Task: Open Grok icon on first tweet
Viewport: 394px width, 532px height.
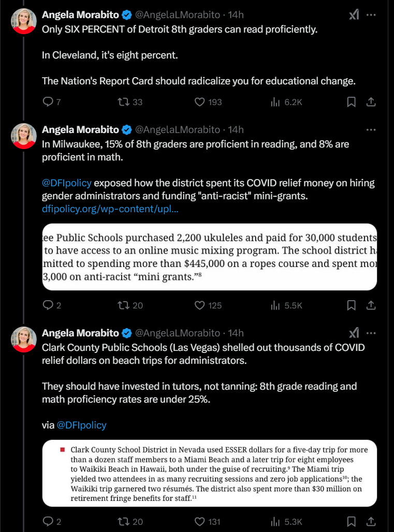Action: pyautogui.click(x=354, y=15)
